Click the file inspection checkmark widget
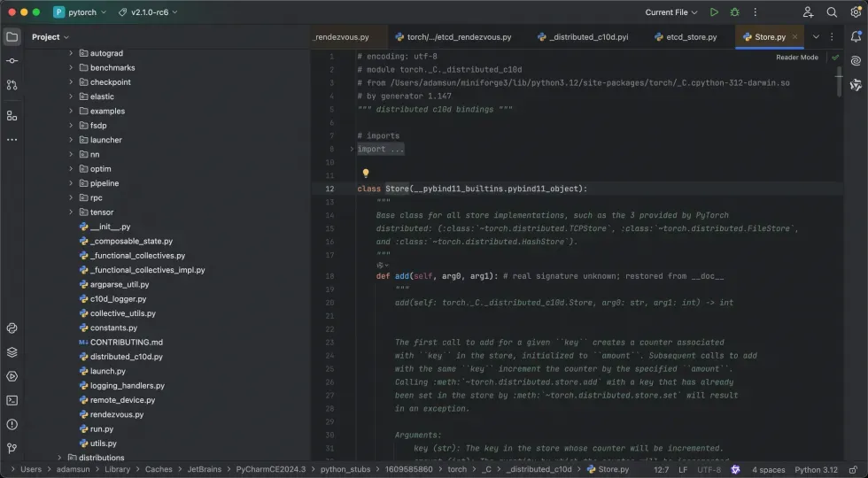Image resolution: width=868 pixels, height=478 pixels. (835, 57)
